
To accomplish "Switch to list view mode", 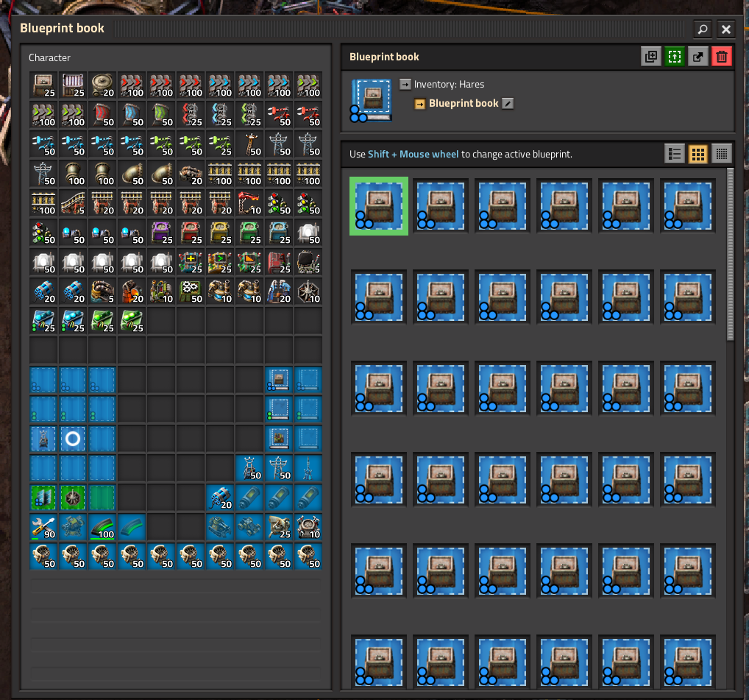I will coord(675,154).
